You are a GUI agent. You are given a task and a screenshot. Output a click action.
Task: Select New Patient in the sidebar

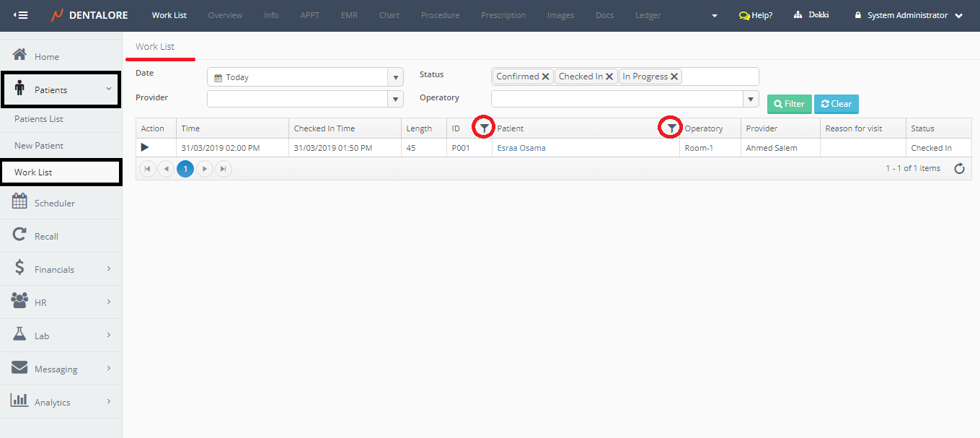pyautogui.click(x=39, y=145)
